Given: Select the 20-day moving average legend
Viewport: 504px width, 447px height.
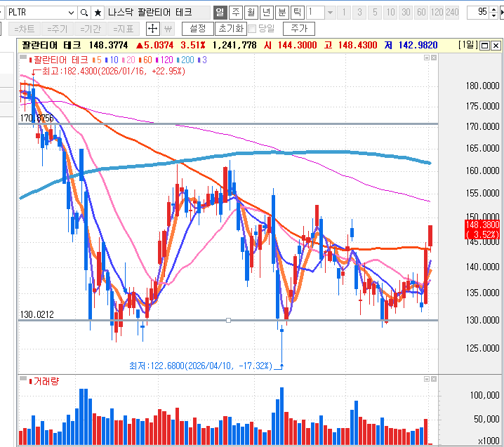Looking at the screenshot, I should pyautogui.click(x=128, y=60).
